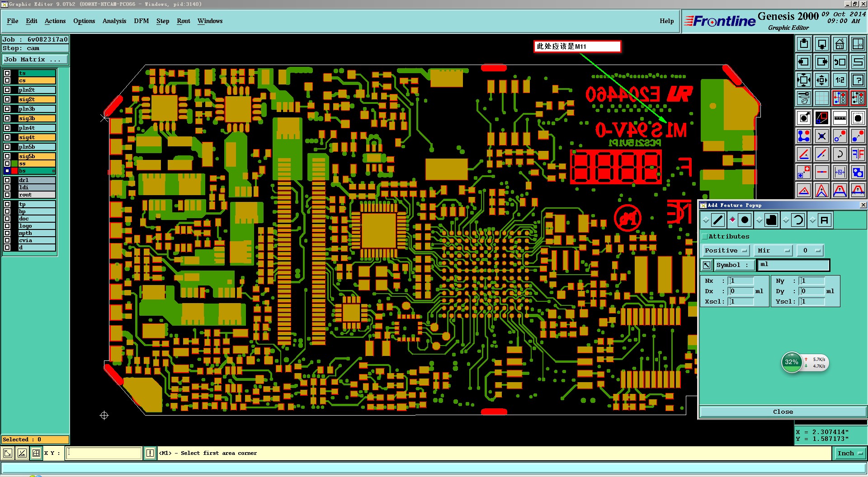Click the green color swatch of ss layer
Screen dimensions: 868x477
[15, 164]
